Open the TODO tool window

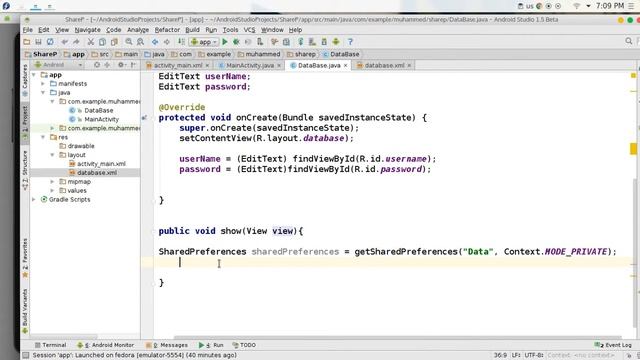(x=244, y=345)
